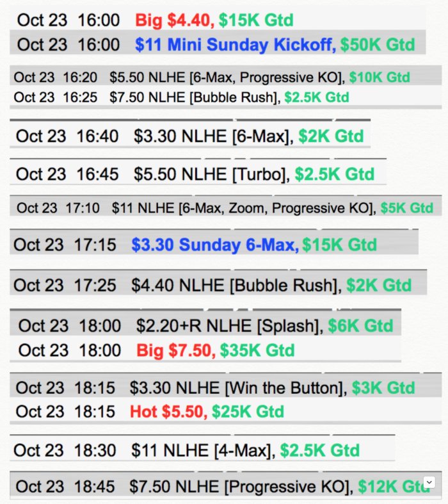Open the Big $4.40 tournament
The width and height of the screenshot is (448, 504).
173,20
